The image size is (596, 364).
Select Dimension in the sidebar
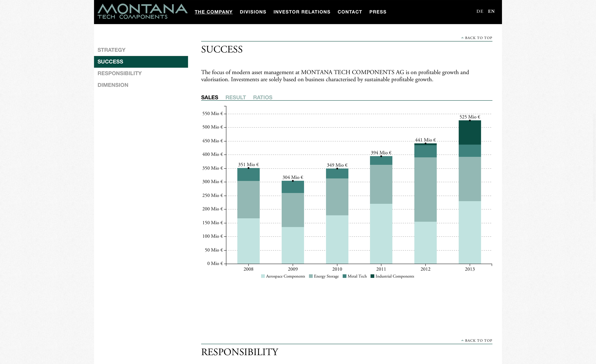[x=113, y=85]
